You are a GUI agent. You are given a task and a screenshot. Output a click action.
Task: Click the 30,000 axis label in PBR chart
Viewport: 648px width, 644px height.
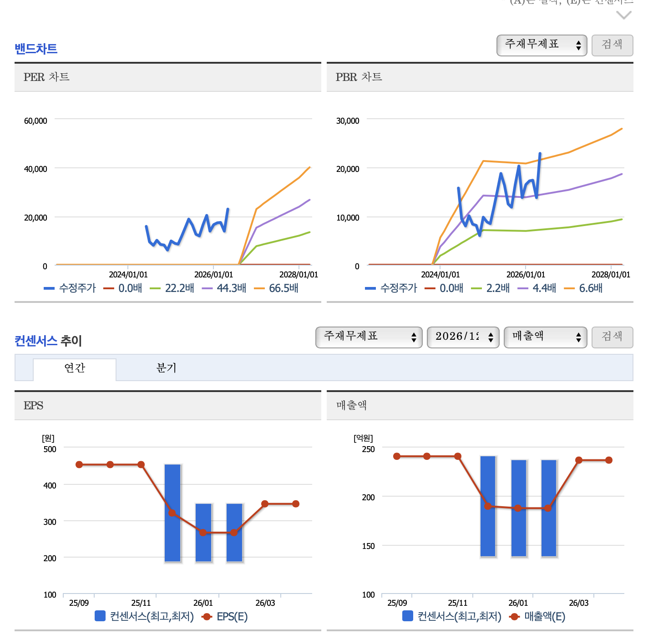click(348, 121)
